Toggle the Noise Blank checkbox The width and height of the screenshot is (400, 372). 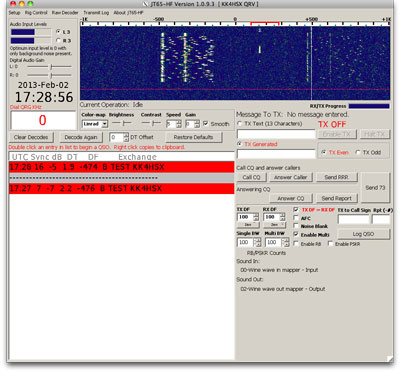click(x=296, y=226)
